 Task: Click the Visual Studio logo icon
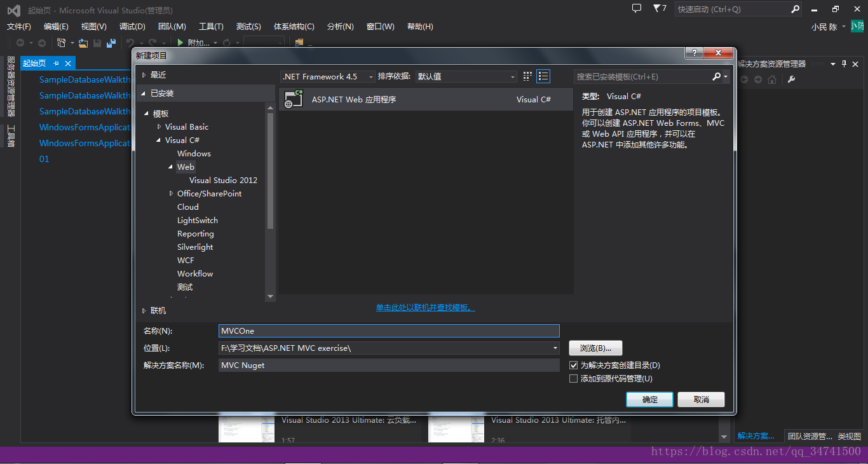tap(13, 10)
